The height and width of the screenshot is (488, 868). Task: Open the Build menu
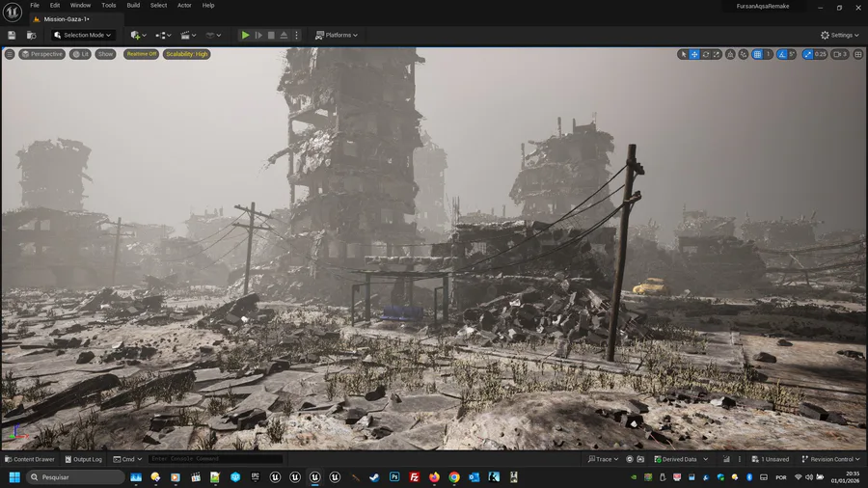[x=133, y=5]
